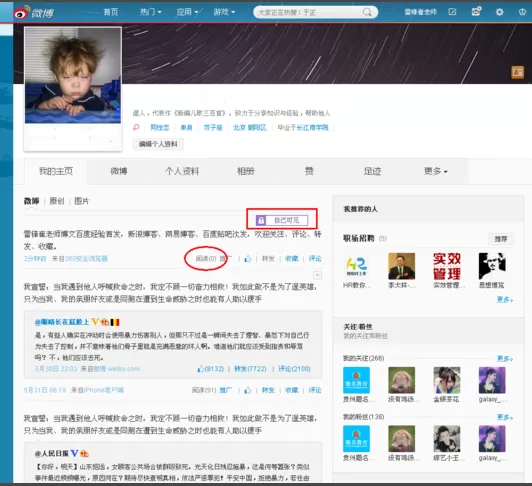This screenshot has height=486, width=532.
Task: Click the Weibo logo in the top bar
Action: coord(34,13)
